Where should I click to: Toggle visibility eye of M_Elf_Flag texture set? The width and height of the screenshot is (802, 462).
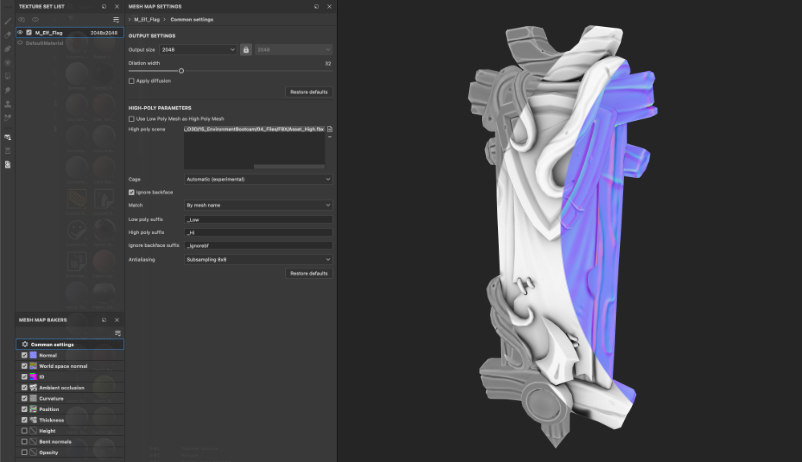click(x=20, y=32)
